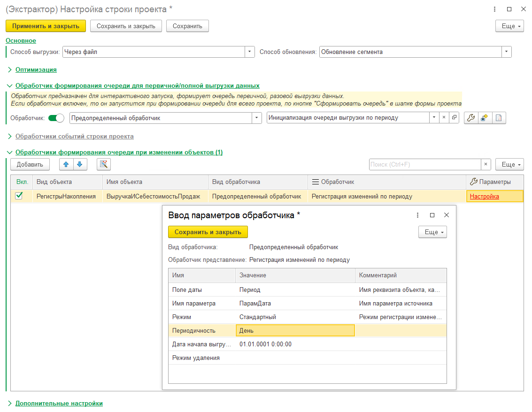Click the handler notes icon next to wrench
This screenshot has height=412, width=532.
point(485,118)
